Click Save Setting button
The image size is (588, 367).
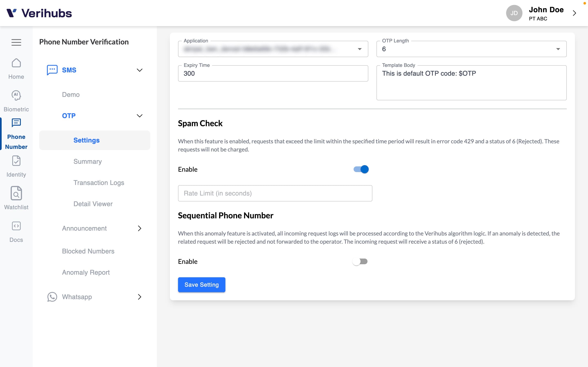202,285
